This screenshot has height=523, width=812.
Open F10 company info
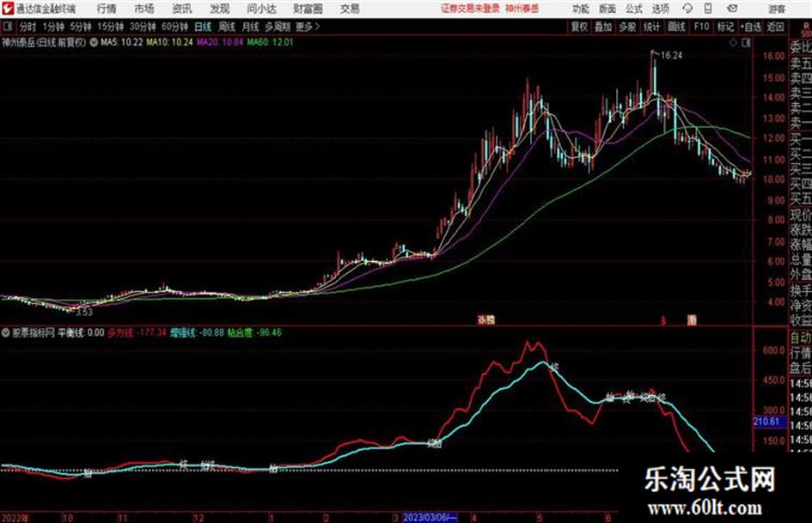[x=702, y=27]
